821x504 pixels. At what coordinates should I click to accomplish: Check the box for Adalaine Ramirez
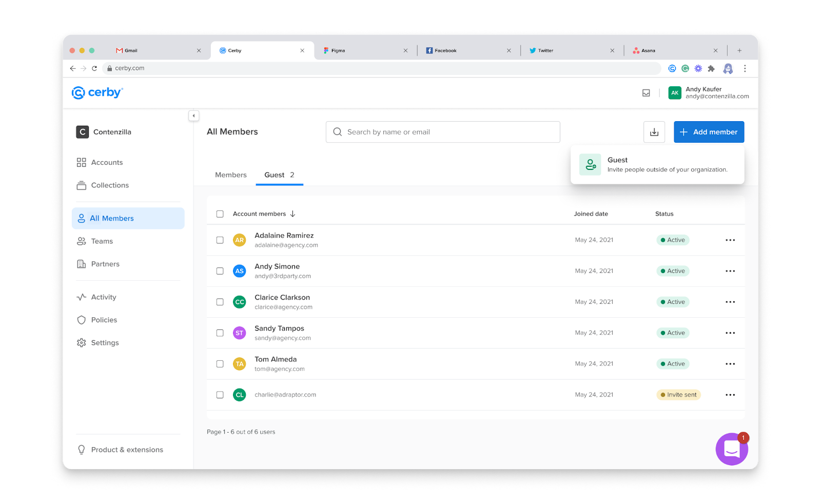click(220, 240)
